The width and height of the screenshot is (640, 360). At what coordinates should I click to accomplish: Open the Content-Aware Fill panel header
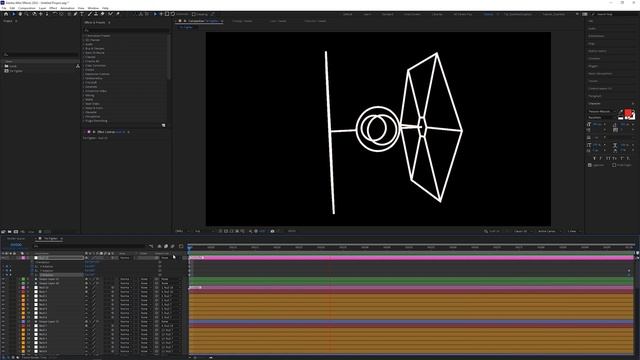[600, 89]
